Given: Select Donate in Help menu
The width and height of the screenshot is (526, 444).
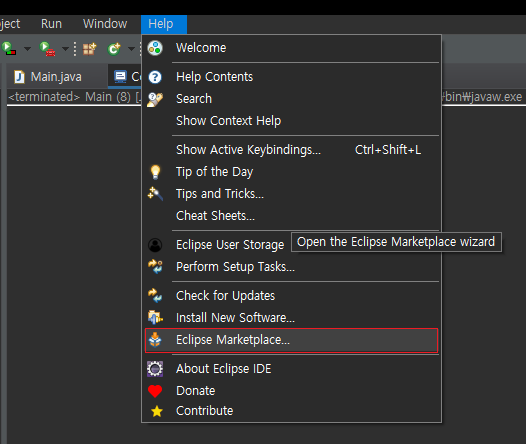Looking at the screenshot, I should [x=292, y=391].
